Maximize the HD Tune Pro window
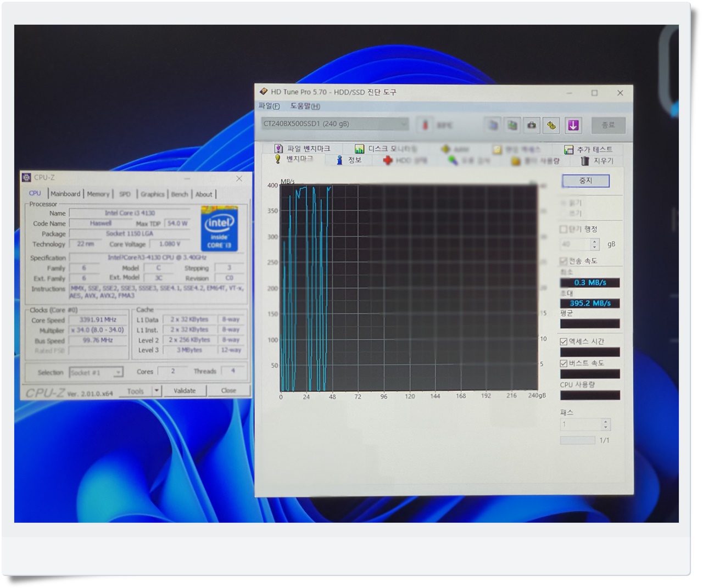Image resolution: width=703 pixels, height=588 pixels. [594, 93]
